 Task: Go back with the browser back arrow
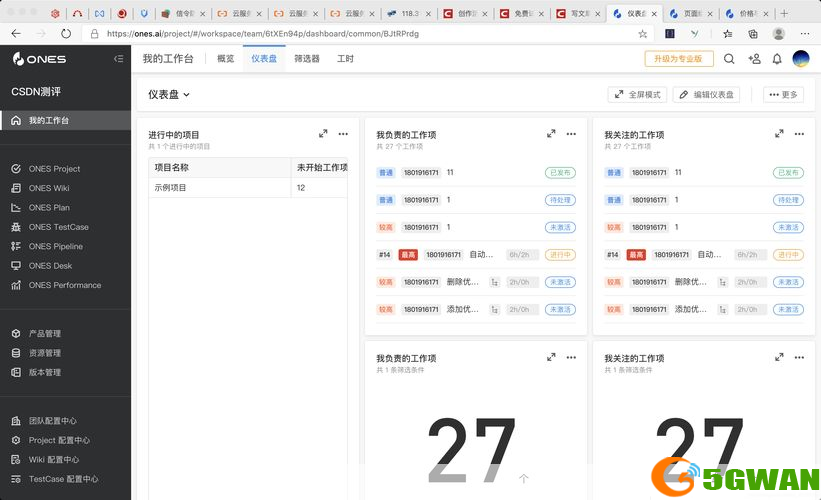(16, 34)
